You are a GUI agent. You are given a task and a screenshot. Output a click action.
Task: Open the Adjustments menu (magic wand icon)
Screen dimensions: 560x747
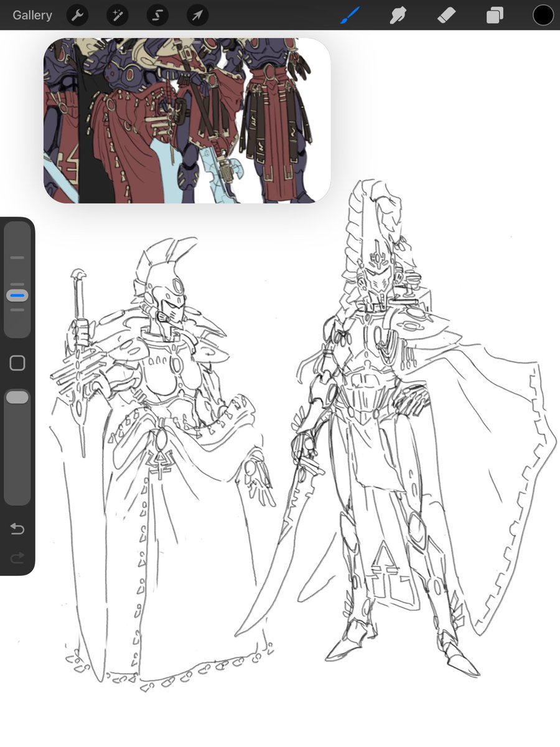click(x=117, y=15)
